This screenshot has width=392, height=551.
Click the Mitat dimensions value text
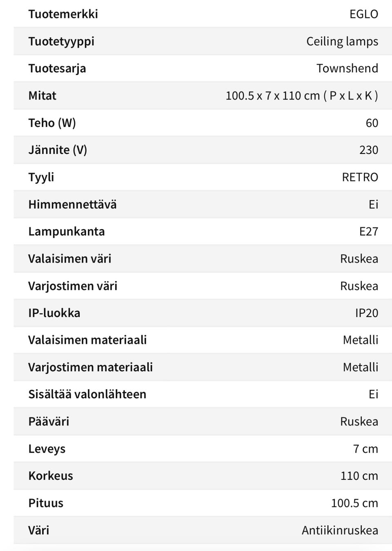[301, 96]
